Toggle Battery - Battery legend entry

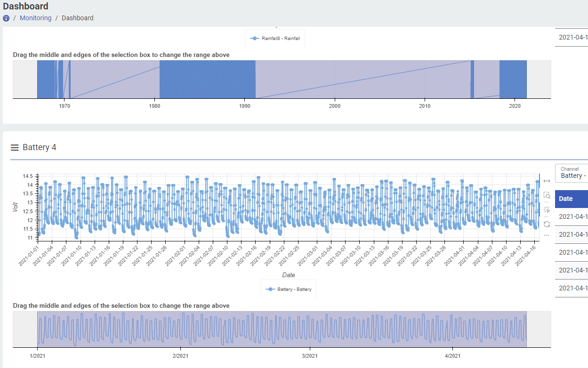coord(289,289)
